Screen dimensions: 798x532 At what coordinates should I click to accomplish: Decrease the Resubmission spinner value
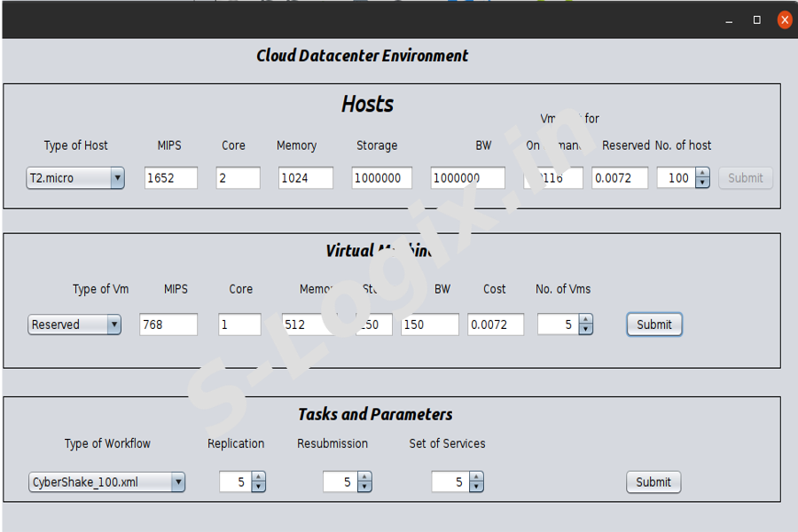[x=364, y=488]
